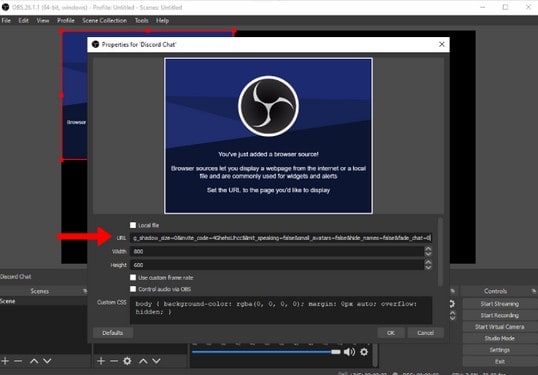Remove selected scene with minus icon
Viewport: 538px width, 375px height.
[18, 361]
